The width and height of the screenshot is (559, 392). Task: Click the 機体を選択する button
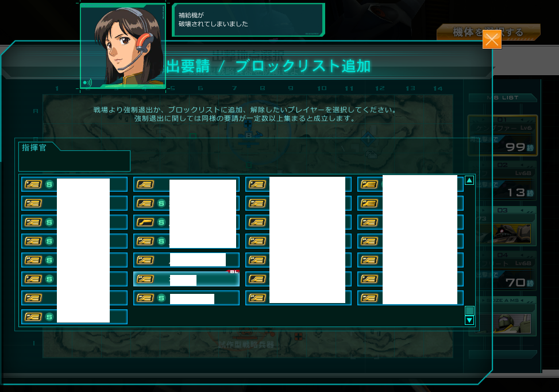[488, 32]
